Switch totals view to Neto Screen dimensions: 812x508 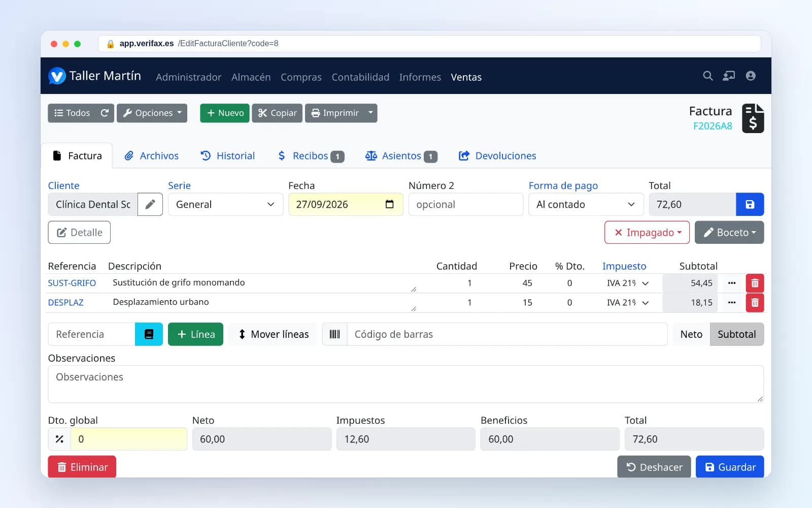click(691, 334)
